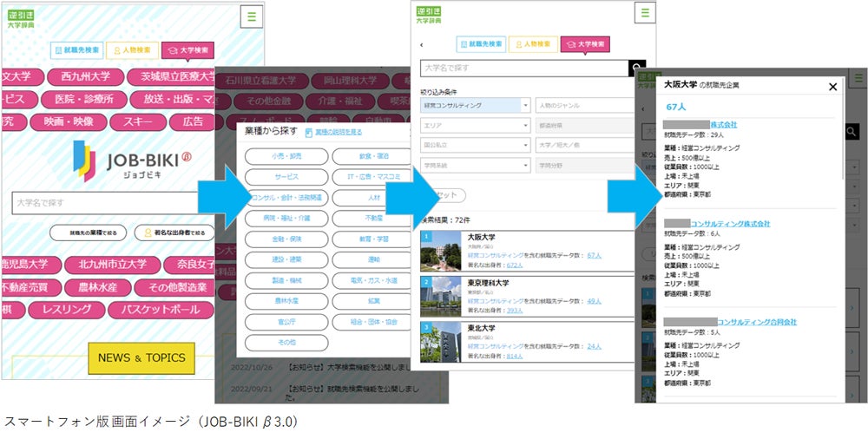Viewport: 868px width, 439px height.
Task: Choose 建設・建築 in the industry popup
Action: pyautogui.click(x=286, y=259)
